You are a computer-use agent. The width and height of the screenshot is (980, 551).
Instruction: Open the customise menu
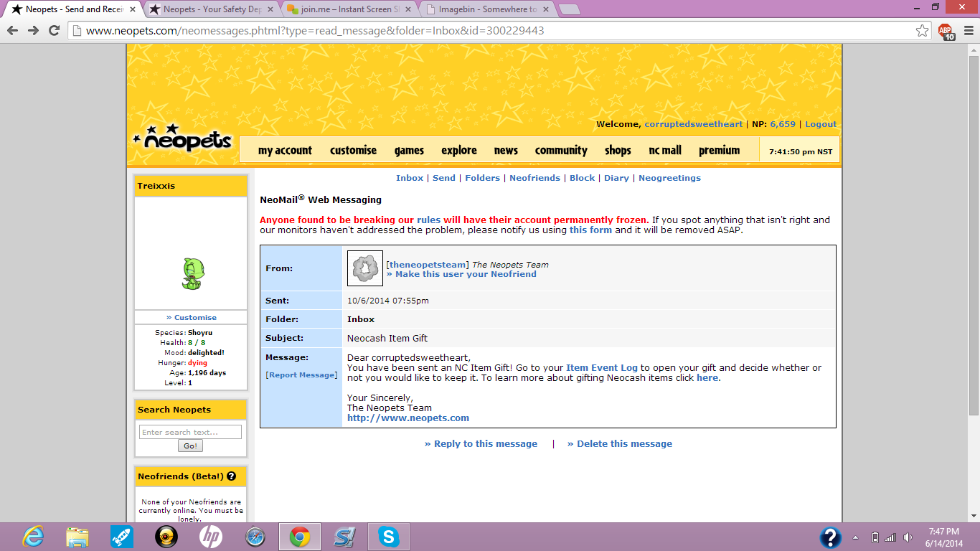(353, 150)
